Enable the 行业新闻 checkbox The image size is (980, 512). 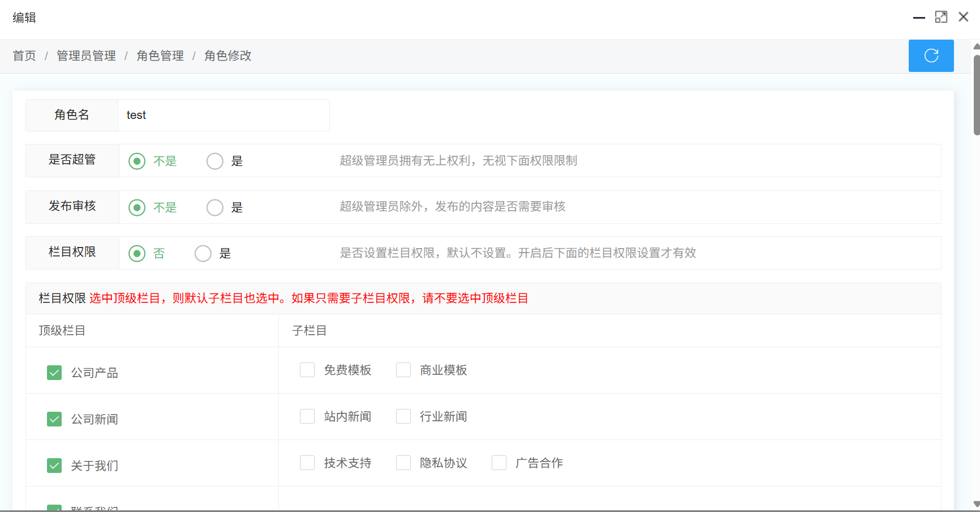403,417
